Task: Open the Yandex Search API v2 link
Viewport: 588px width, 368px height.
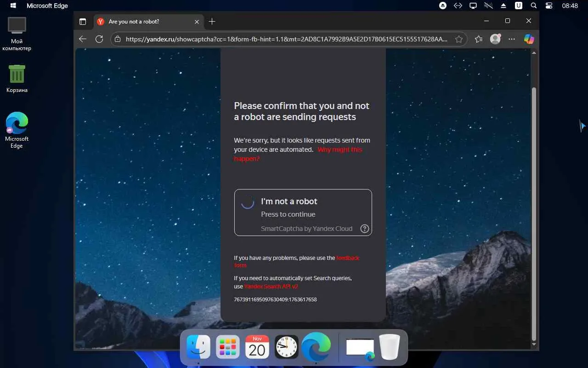Action: (x=271, y=286)
